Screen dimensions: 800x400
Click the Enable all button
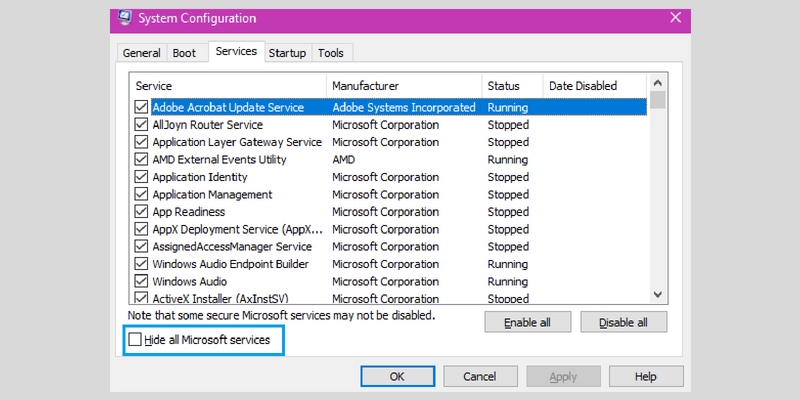pyautogui.click(x=528, y=322)
